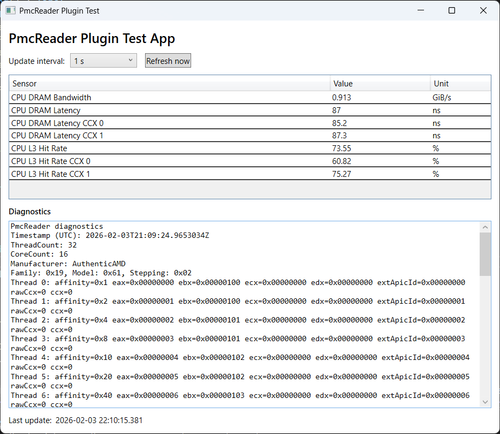Select the CPU DRAM Bandwidth row
Image resolution: width=500 pixels, height=434 pixels.
[x=250, y=97]
